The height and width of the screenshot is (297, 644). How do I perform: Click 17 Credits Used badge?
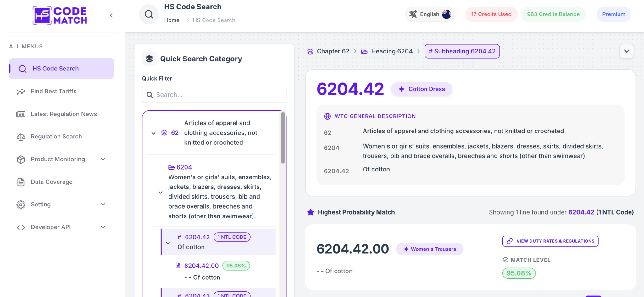pos(491,14)
